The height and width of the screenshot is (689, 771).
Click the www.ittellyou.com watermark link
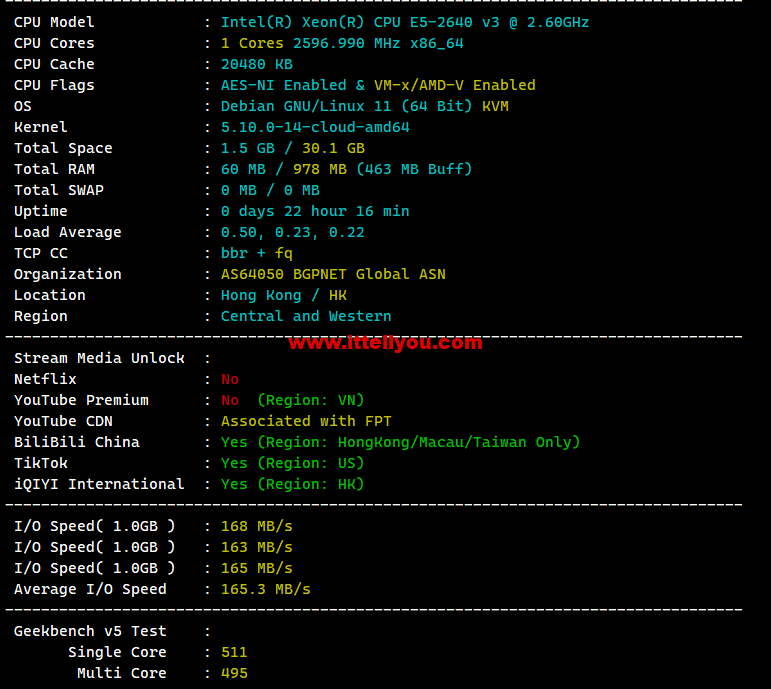click(386, 342)
